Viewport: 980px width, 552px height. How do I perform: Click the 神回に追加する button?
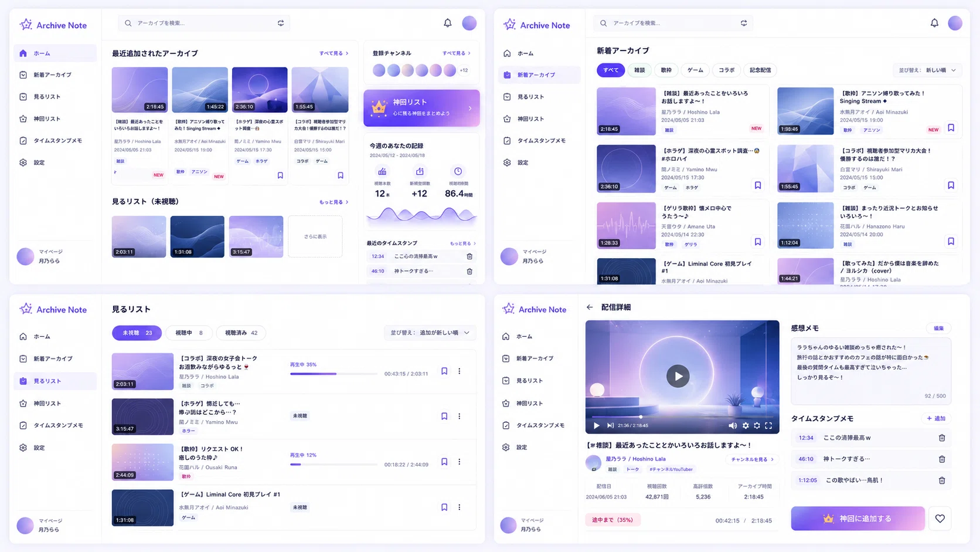coord(858,519)
